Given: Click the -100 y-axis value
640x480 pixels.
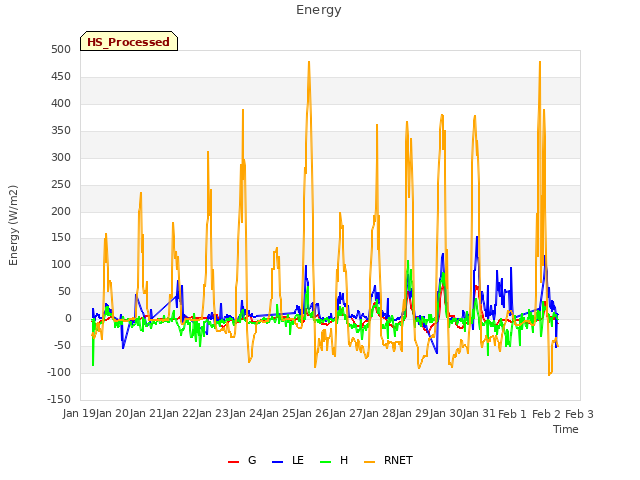Looking at the screenshot, I should 59,372.
